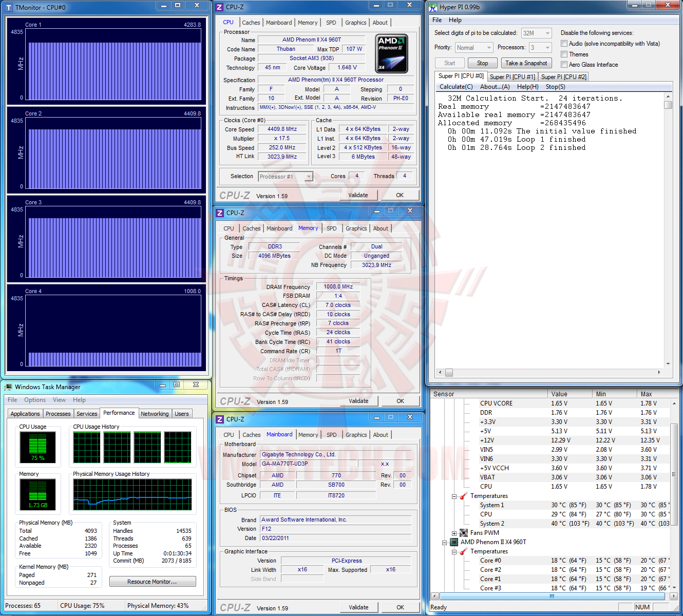The height and width of the screenshot is (616, 683).
Task: Click the NB Frequency value 3023.9 MHz
Action: pyautogui.click(x=376, y=265)
